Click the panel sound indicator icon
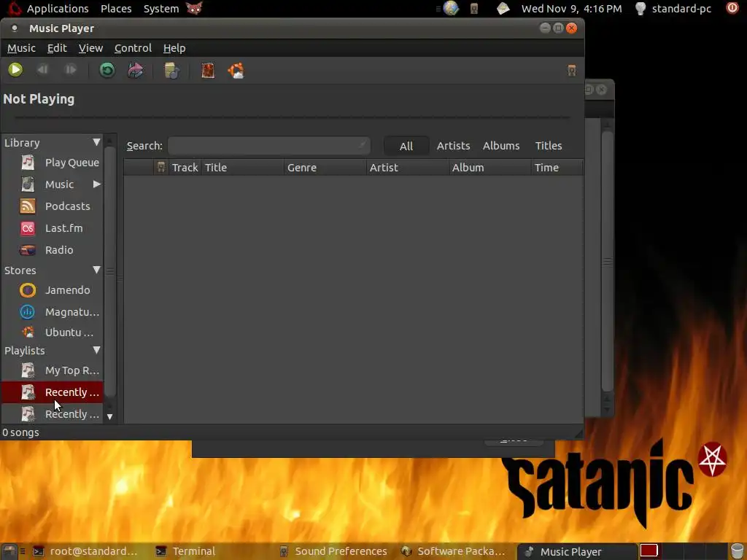747x560 pixels. point(474,9)
